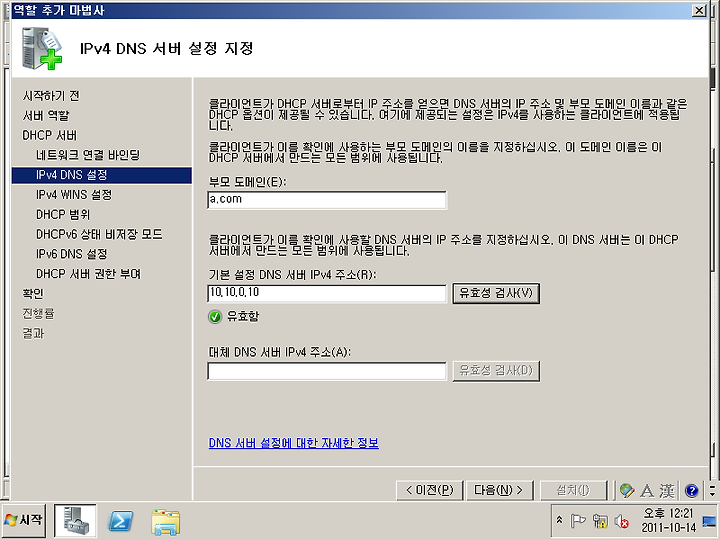
Task: Select 네트워크 연결 바인딩 in sidebar
Action: tap(88, 155)
